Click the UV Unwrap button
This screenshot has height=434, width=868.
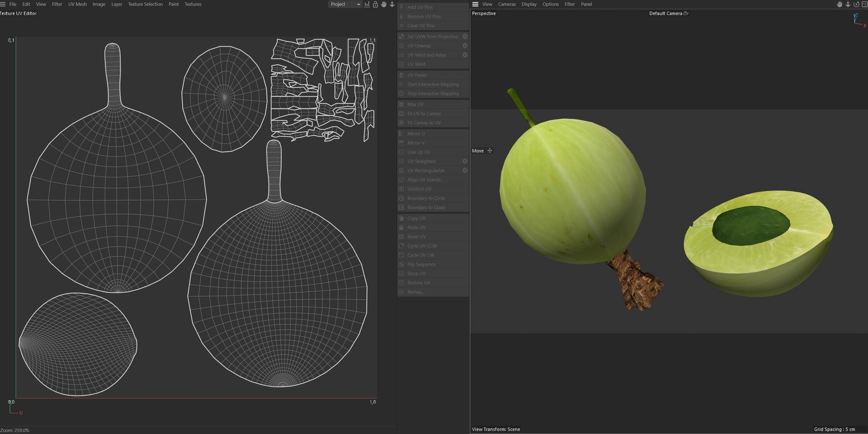click(433, 46)
